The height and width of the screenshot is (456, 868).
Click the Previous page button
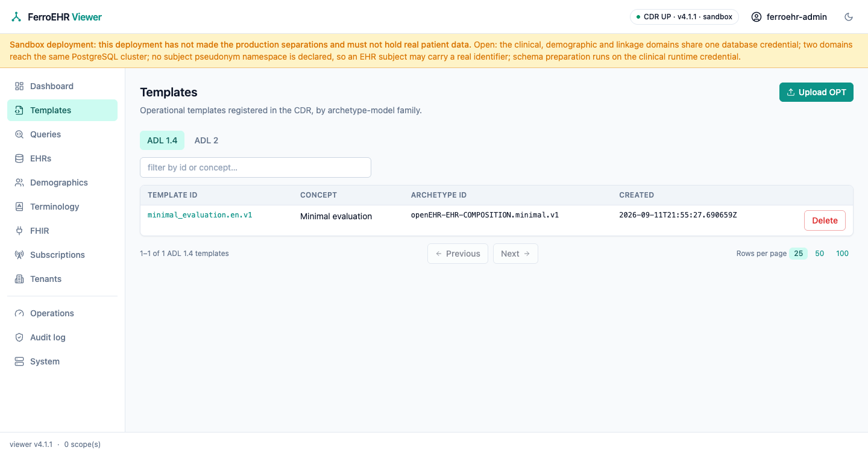coord(458,254)
